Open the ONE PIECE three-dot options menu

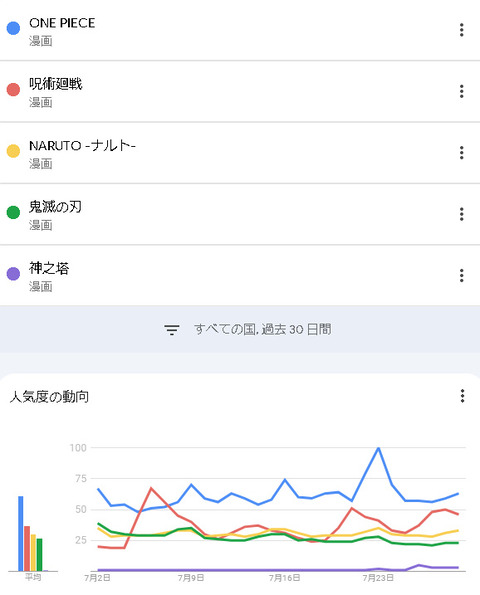[x=461, y=30]
